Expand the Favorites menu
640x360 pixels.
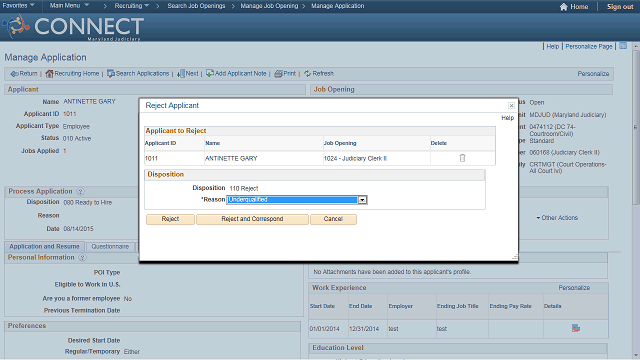point(19,6)
